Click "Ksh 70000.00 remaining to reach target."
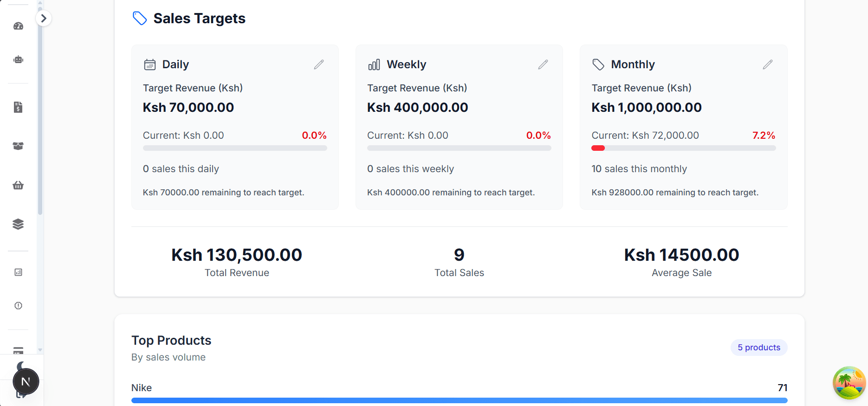 (224, 193)
